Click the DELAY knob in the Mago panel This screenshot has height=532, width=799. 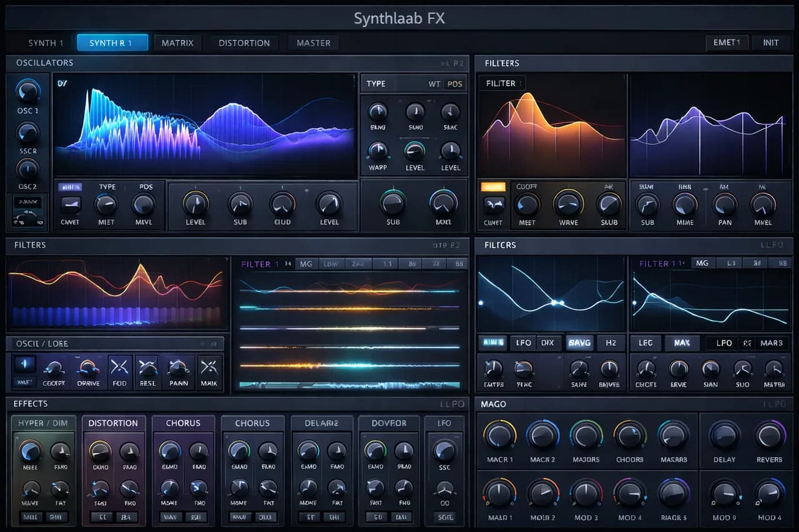pyautogui.click(x=724, y=435)
